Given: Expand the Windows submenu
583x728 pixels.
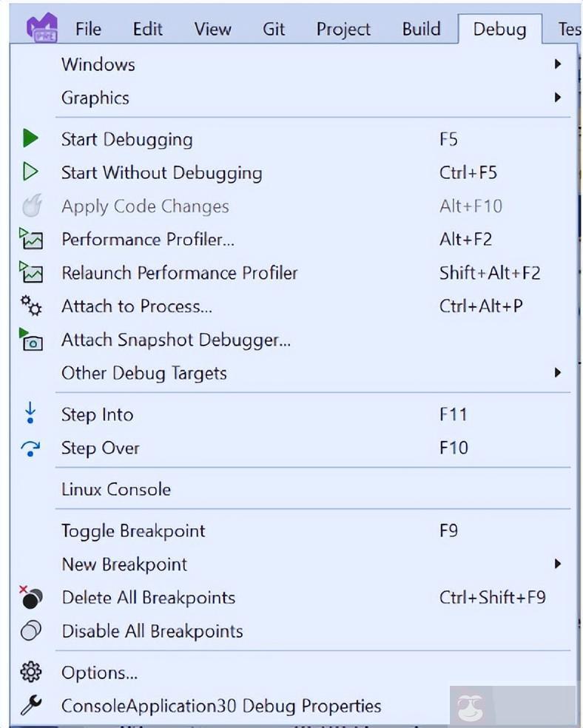Looking at the screenshot, I should pos(557,64).
